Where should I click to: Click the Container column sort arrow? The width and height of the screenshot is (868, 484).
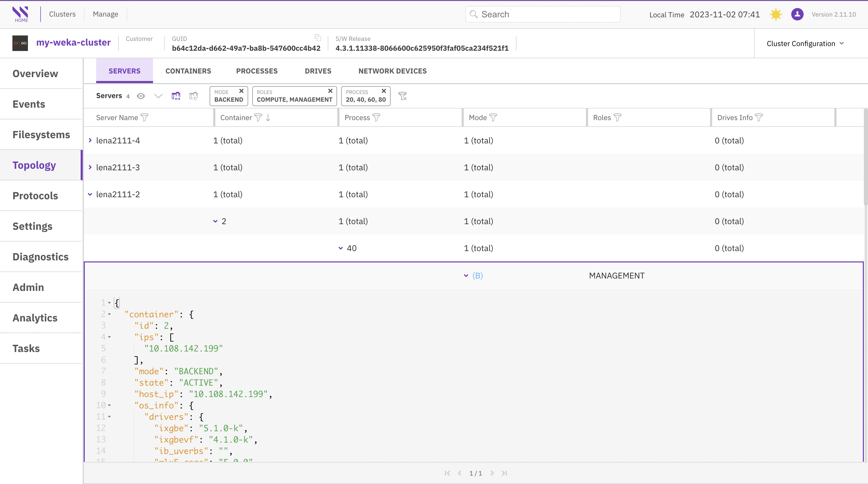pyautogui.click(x=268, y=117)
